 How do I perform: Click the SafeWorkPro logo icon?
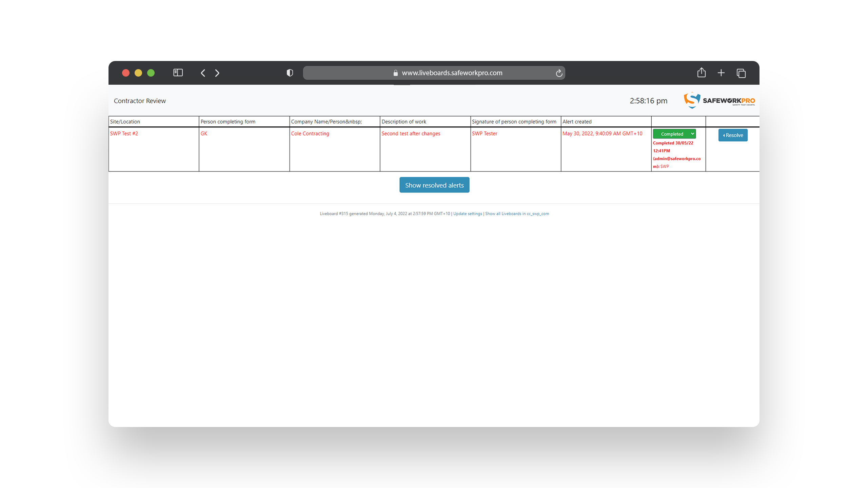pos(691,101)
